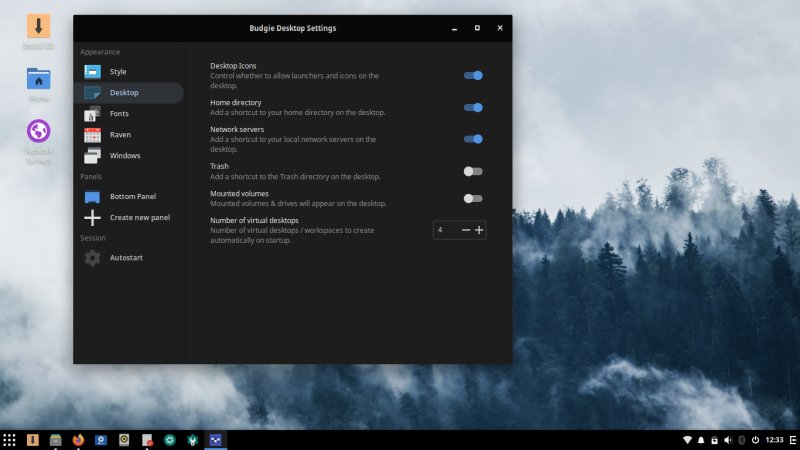Click the document icon with red badge
The width and height of the screenshot is (800, 450).
coord(147,440)
